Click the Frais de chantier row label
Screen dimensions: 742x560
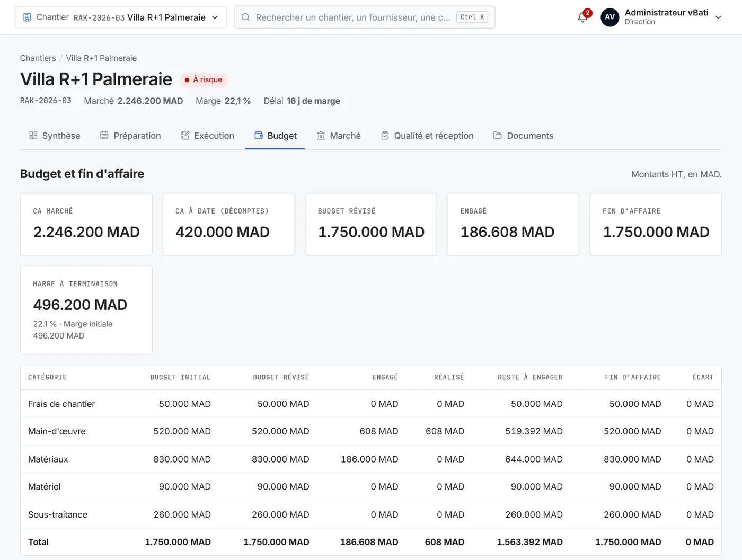click(x=61, y=404)
